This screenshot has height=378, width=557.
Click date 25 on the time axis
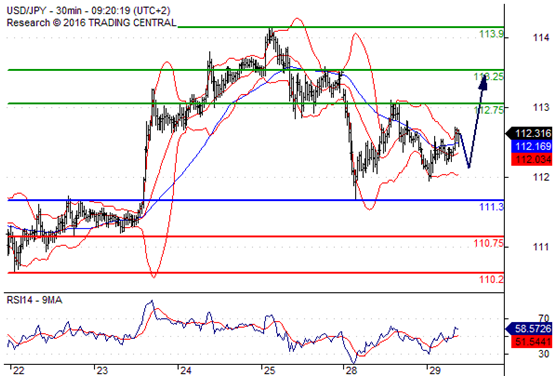tap(270, 371)
